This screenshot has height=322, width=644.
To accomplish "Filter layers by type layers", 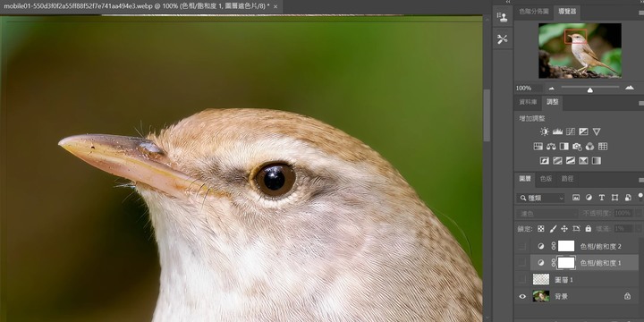I will pyautogui.click(x=602, y=198).
